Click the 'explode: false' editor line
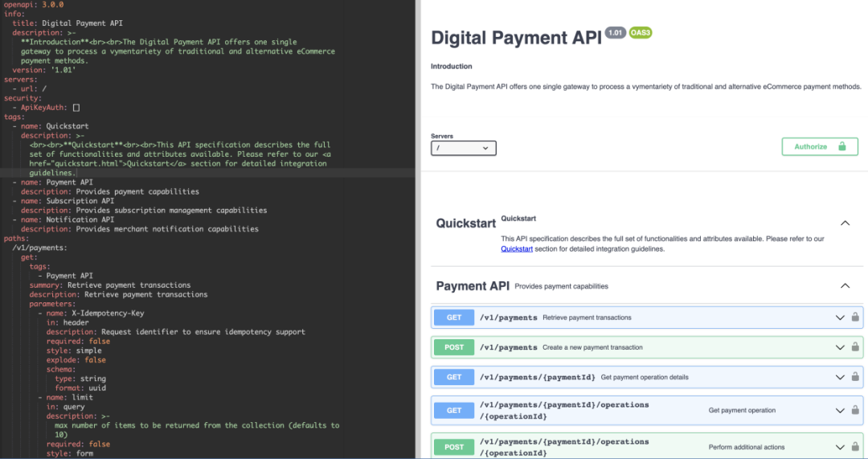This screenshot has height=459, width=868. tap(76, 360)
